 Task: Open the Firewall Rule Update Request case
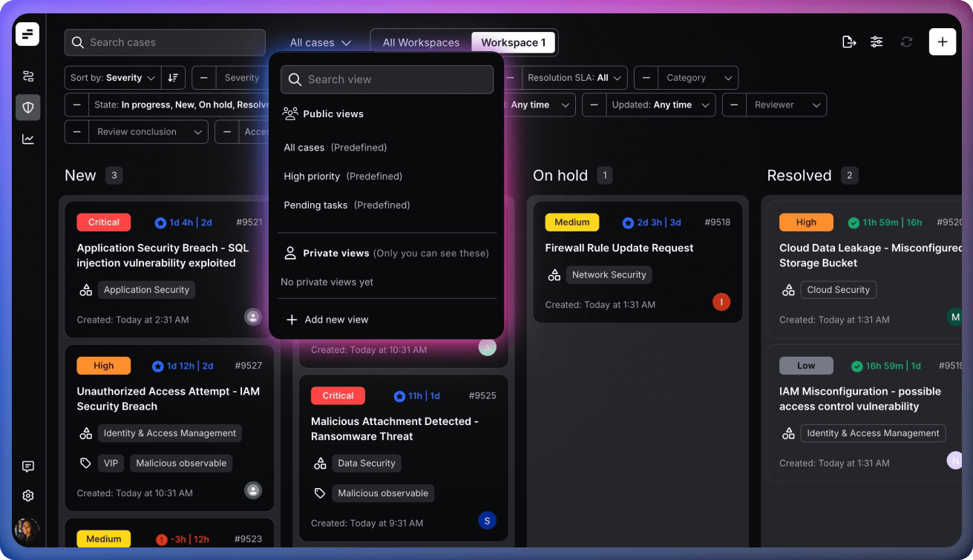(x=619, y=248)
